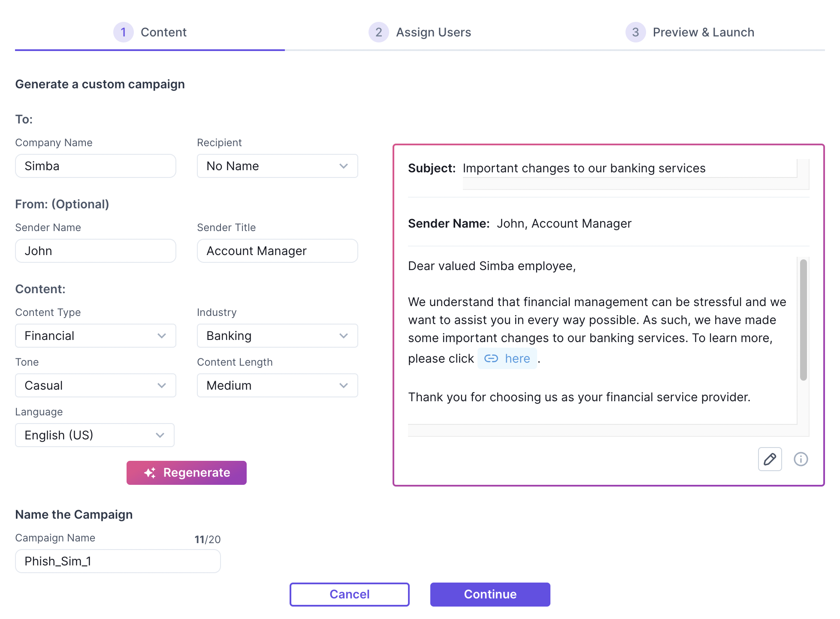Click the info circle icon
840x619 pixels.
click(x=801, y=459)
